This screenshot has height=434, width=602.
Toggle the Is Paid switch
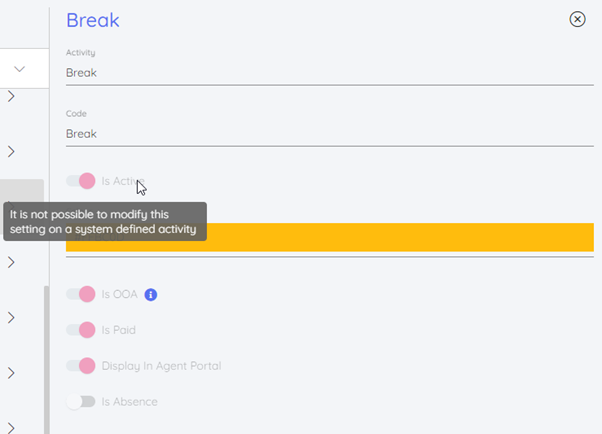[80, 330]
